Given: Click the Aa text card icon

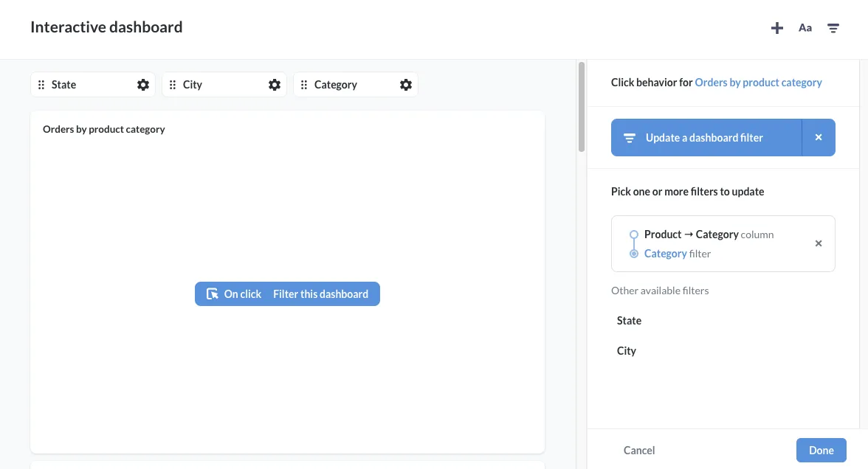Looking at the screenshot, I should pyautogui.click(x=805, y=28).
